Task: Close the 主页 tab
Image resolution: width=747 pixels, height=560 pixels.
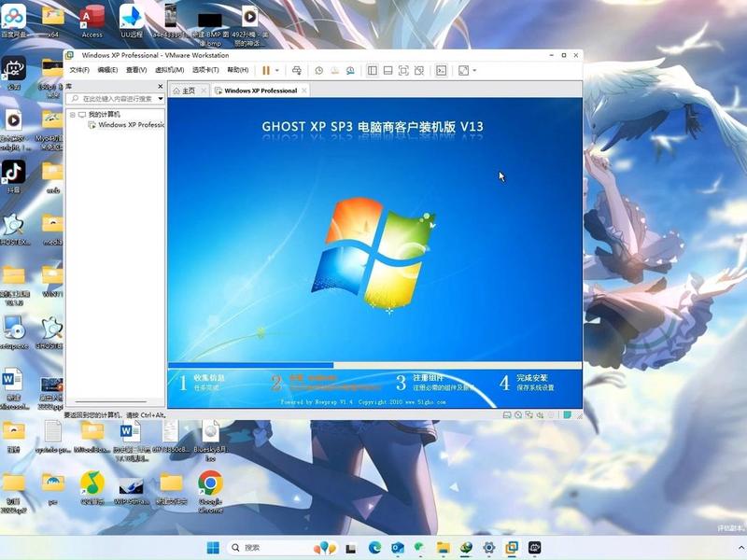Action: point(204,91)
